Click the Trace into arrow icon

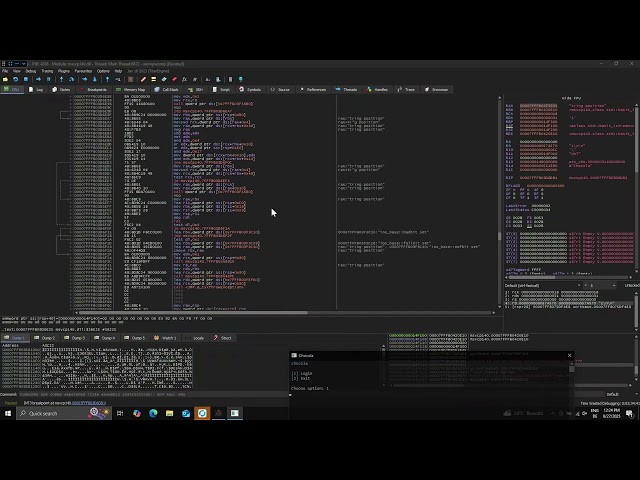pyautogui.click(x=84, y=79)
